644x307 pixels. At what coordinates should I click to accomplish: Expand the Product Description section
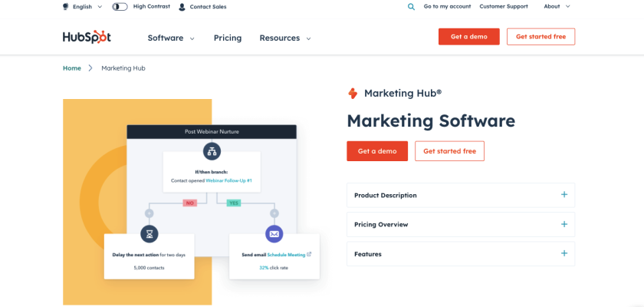pos(564,195)
